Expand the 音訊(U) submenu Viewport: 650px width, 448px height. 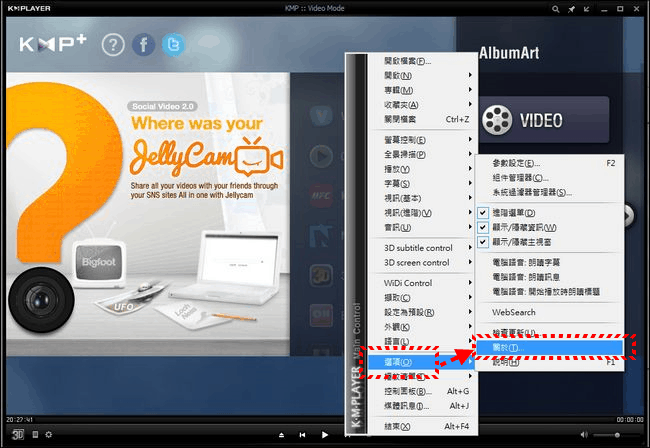coord(423,228)
